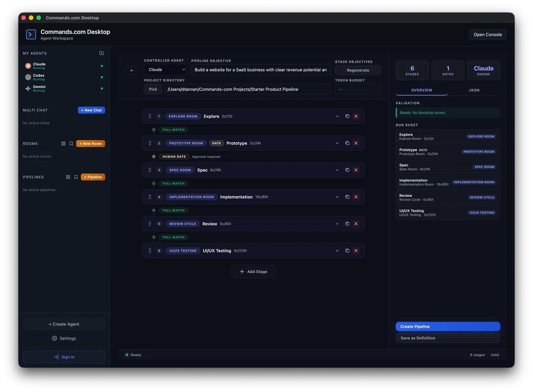The width and height of the screenshot is (533, 392).
Task: Click the Commands.com Desktop logo icon
Action: click(x=31, y=34)
